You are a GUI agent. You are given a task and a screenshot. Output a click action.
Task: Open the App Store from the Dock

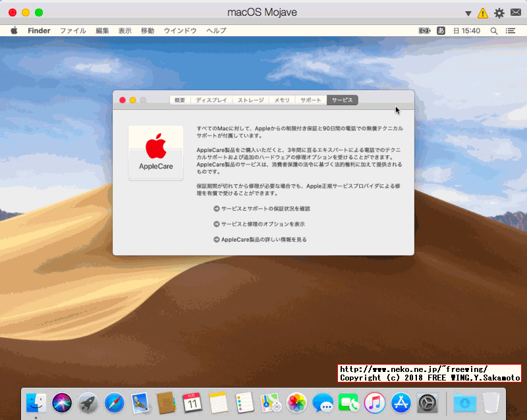(x=401, y=404)
